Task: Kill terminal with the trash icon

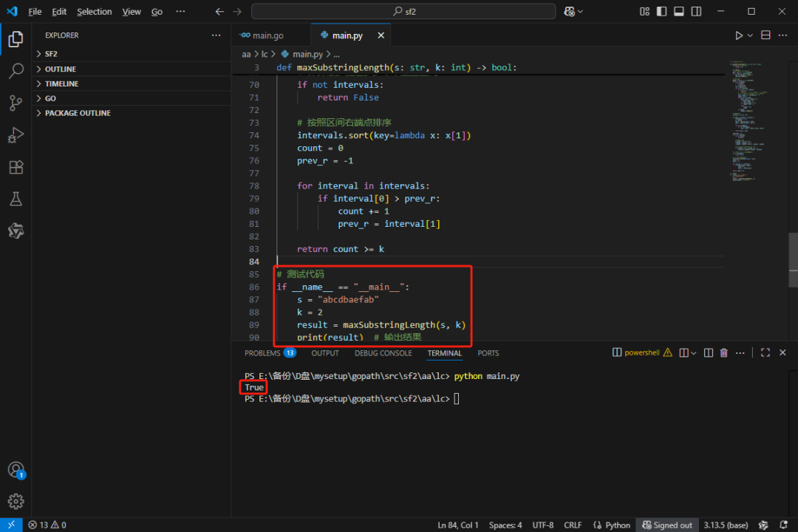Action: click(724, 353)
